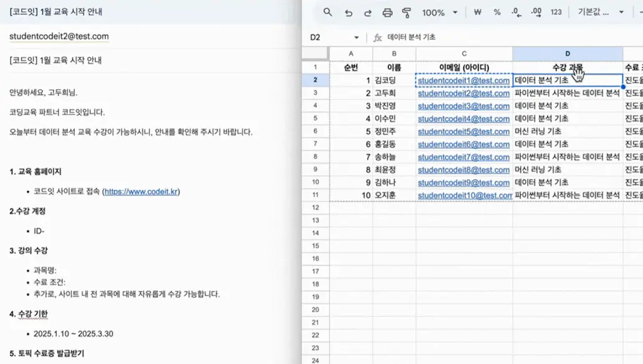Click the print icon

(x=388, y=12)
